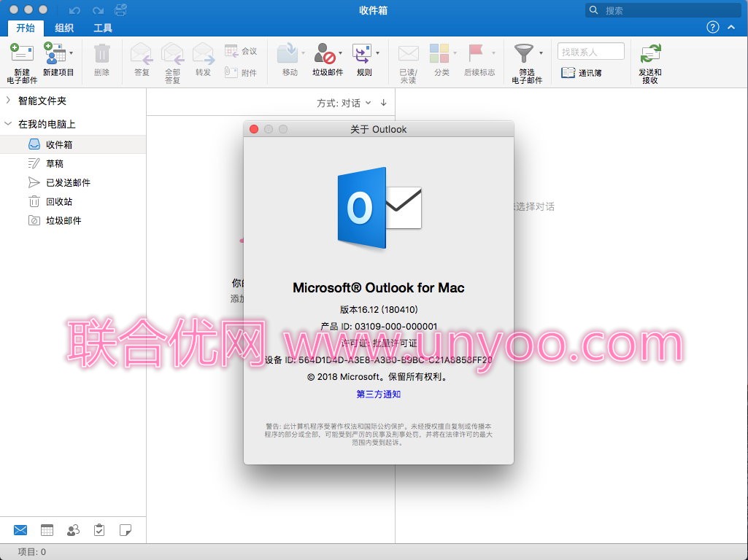The image size is (748, 560).
Task: Click the Attachment (附件) button
Action: click(x=241, y=72)
